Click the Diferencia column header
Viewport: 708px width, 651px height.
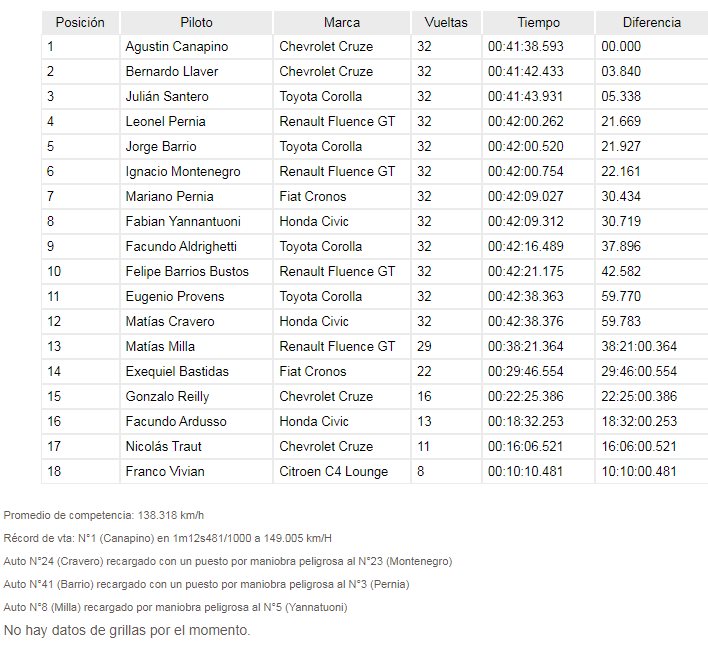pyautogui.click(x=651, y=22)
